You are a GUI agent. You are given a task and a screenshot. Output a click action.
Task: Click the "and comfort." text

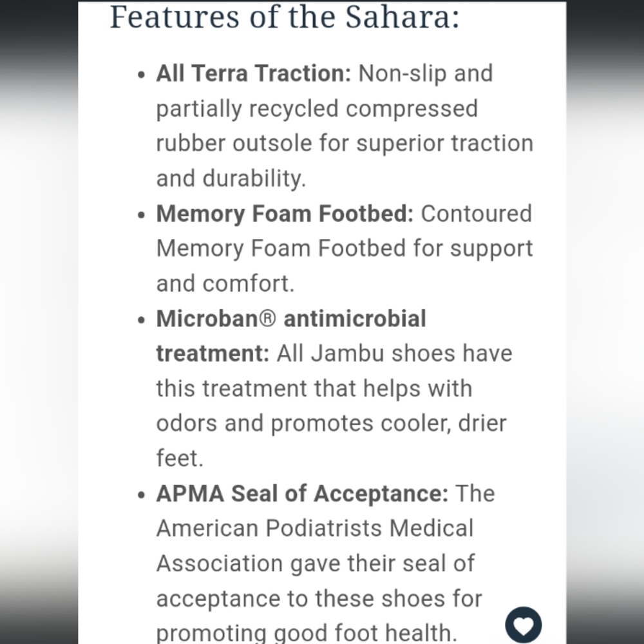click(x=225, y=284)
